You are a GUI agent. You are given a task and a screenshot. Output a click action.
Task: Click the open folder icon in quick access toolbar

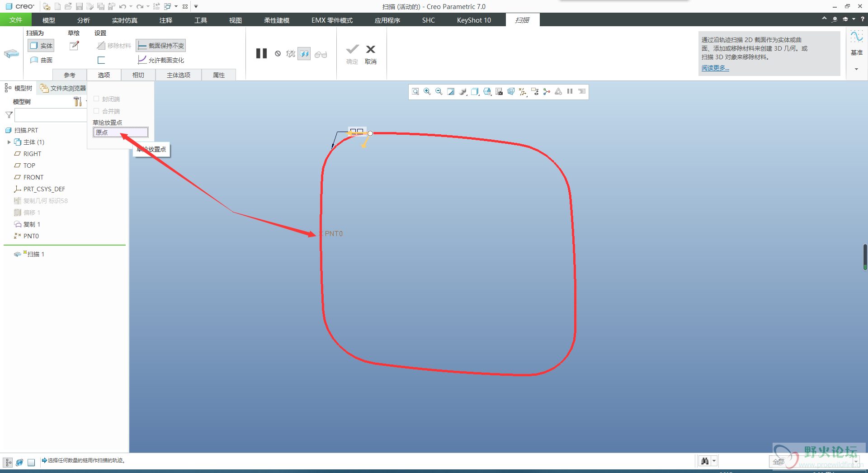pyautogui.click(x=68, y=6)
